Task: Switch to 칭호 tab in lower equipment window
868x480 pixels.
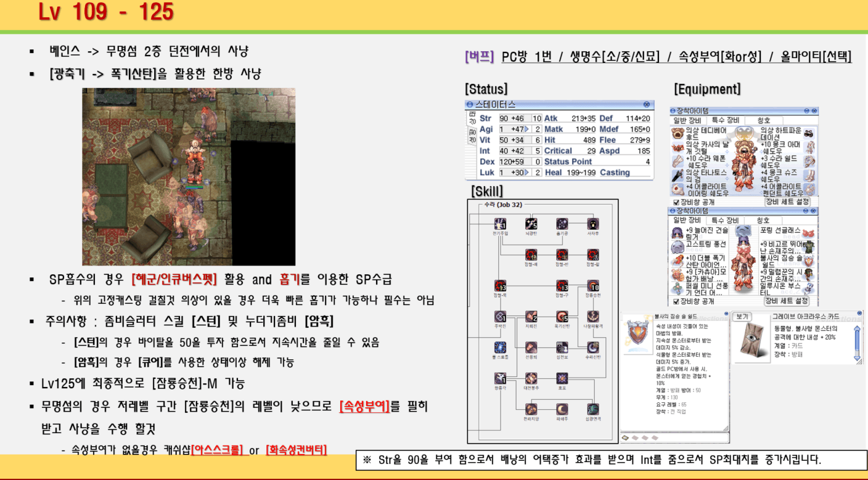Action: coord(763,220)
